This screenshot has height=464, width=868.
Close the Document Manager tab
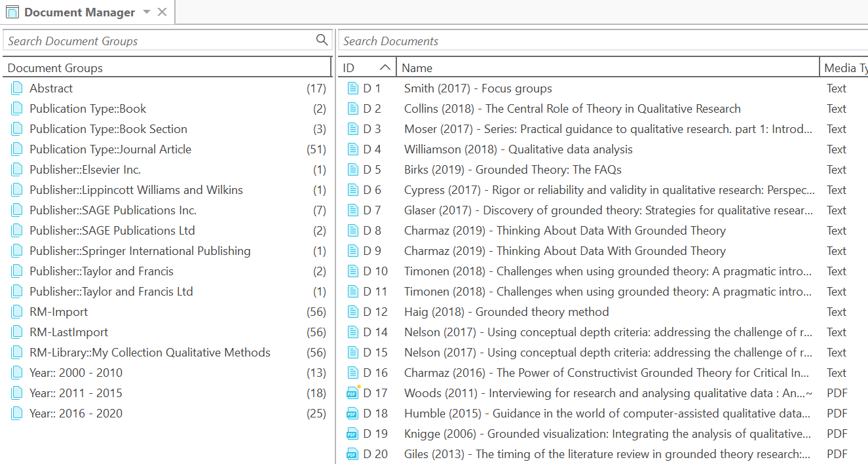162,12
